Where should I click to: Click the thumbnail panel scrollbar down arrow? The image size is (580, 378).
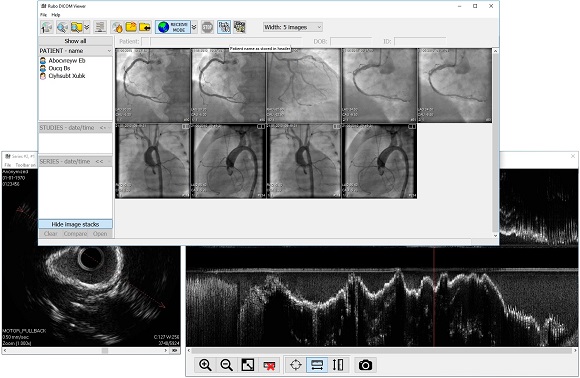point(495,236)
